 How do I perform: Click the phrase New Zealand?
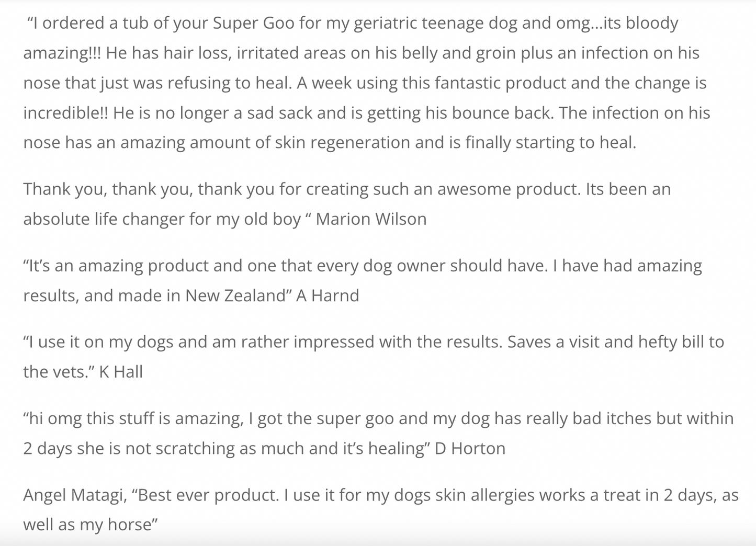[x=234, y=295]
